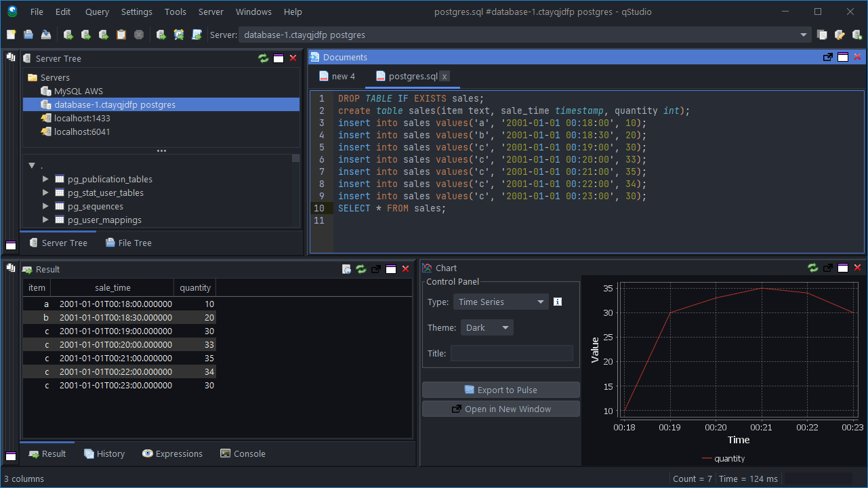Click the quantity column header
This screenshot has height=488, width=868.
(x=195, y=287)
